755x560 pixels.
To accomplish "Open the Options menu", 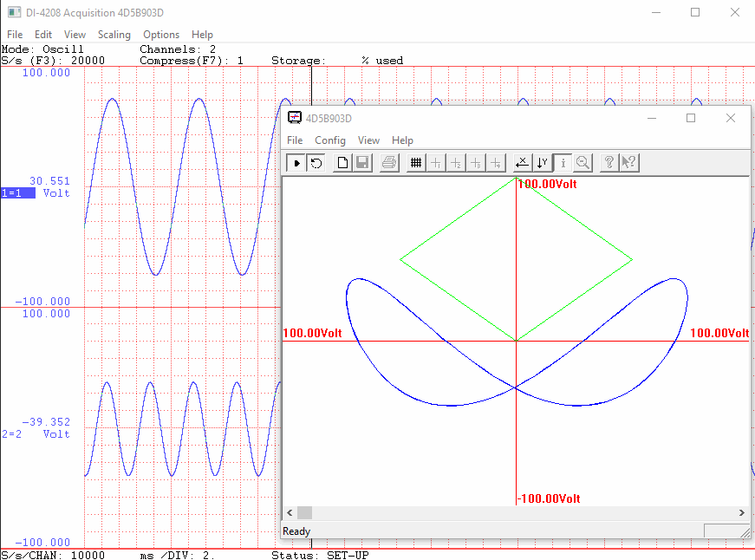I will (161, 35).
